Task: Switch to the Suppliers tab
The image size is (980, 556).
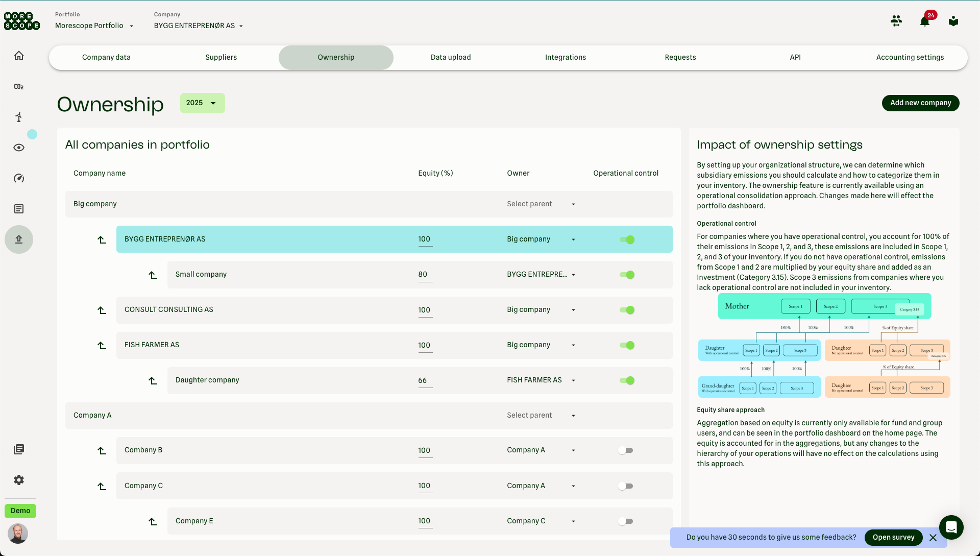Action: [221, 57]
